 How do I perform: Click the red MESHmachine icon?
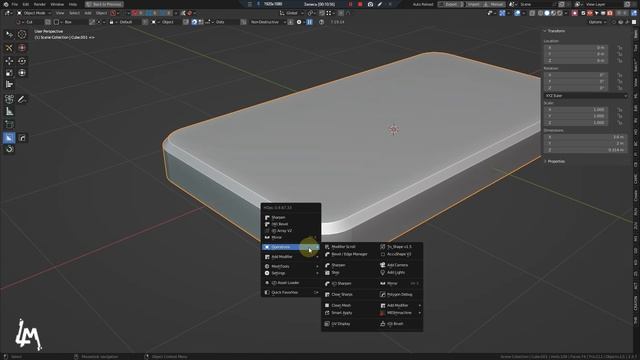[x=382, y=313]
